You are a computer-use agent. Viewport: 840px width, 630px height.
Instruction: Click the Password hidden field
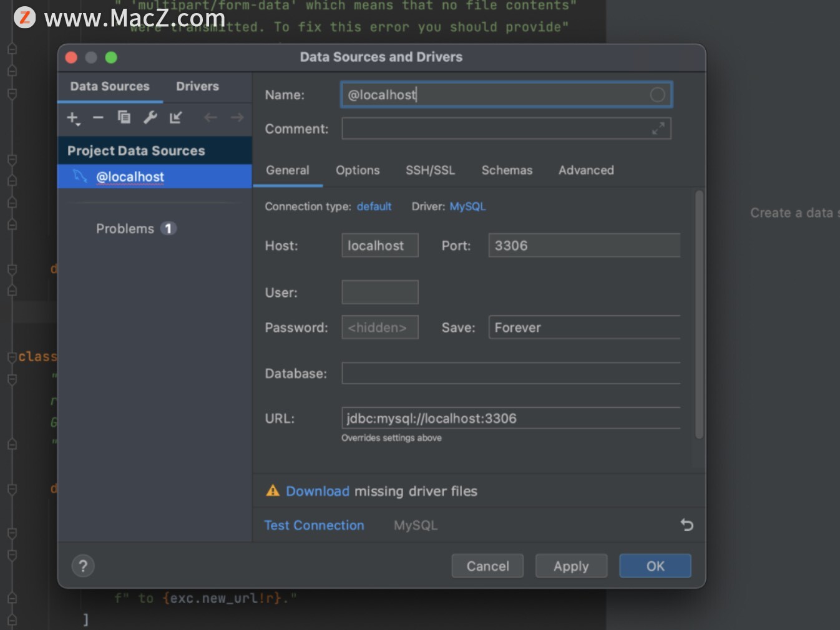(x=380, y=327)
